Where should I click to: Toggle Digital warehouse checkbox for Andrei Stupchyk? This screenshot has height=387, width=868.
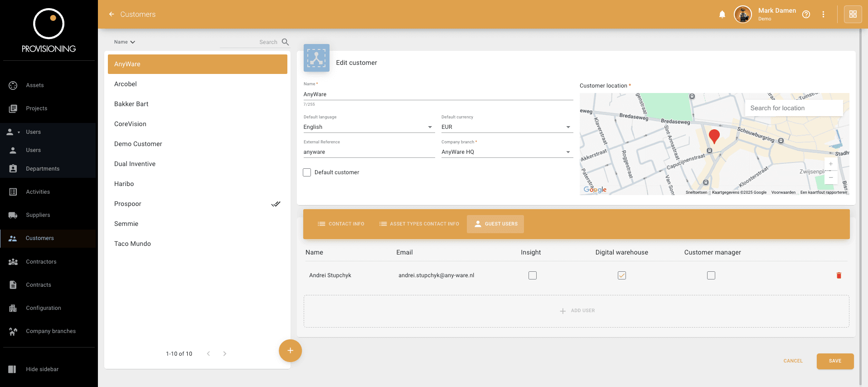[622, 275]
